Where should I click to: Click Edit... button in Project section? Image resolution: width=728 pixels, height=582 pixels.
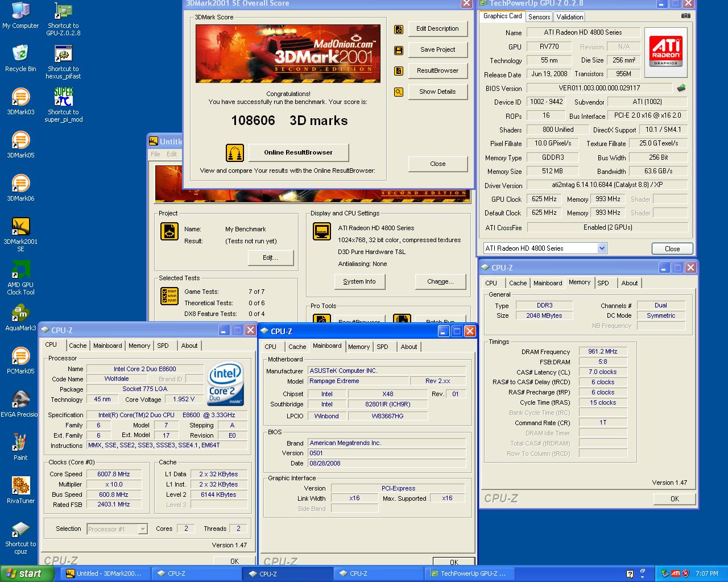[270, 258]
